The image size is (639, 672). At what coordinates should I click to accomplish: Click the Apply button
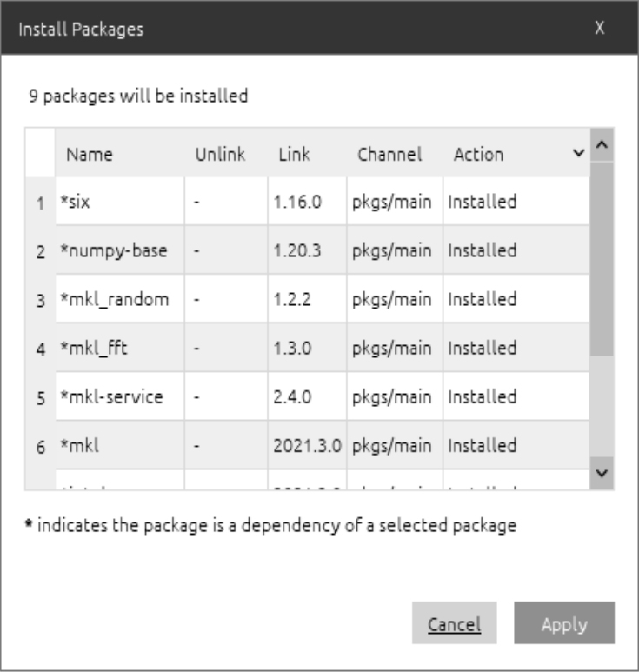click(563, 623)
